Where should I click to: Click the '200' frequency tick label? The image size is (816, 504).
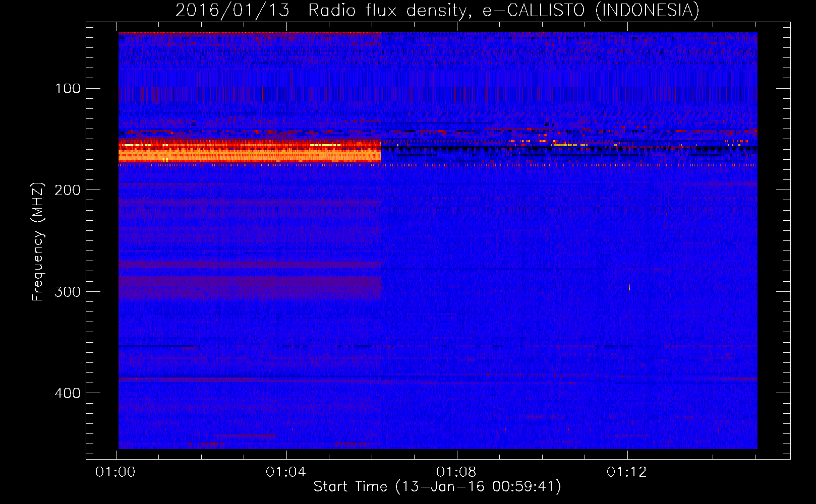point(68,190)
